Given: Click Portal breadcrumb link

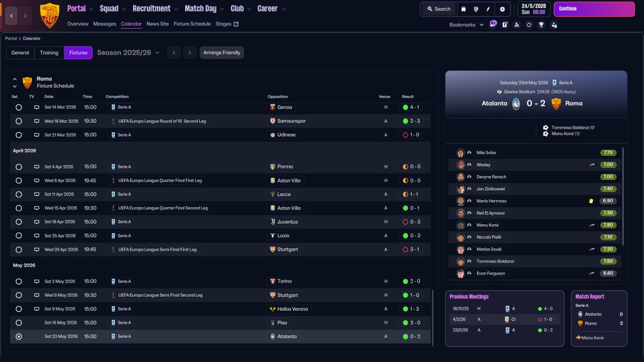Looking at the screenshot, I should [11, 39].
